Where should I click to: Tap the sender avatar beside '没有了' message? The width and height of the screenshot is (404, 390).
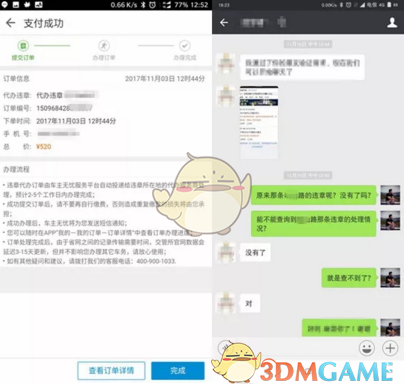[226, 252]
